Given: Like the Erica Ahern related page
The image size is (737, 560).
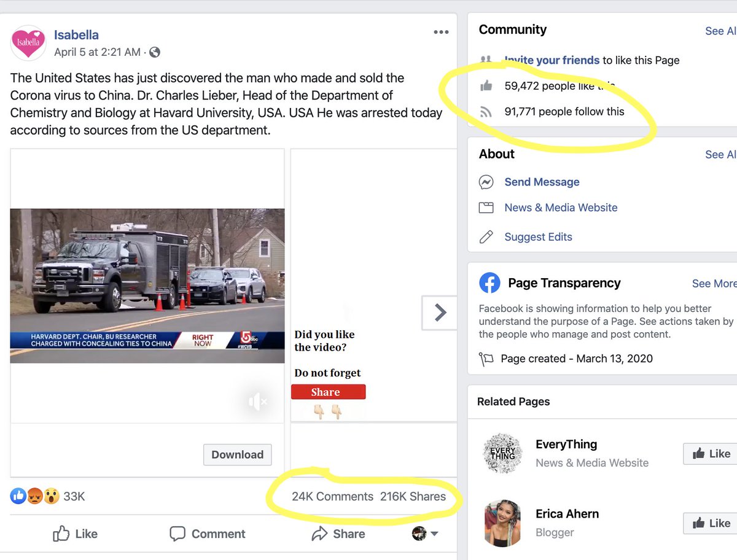Looking at the screenshot, I should coord(711,523).
